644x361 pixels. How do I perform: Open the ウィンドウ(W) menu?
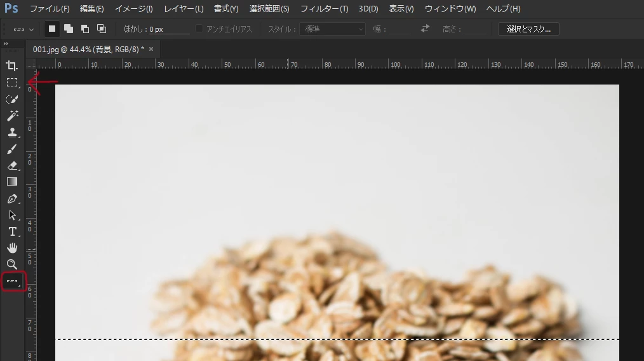tap(450, 9)
